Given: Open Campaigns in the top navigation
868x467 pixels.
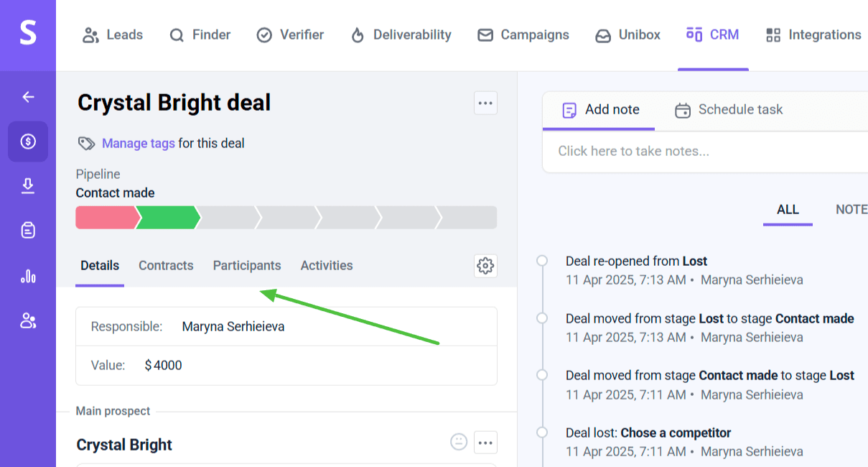Looking at the screenshot, I should (523, 34).
